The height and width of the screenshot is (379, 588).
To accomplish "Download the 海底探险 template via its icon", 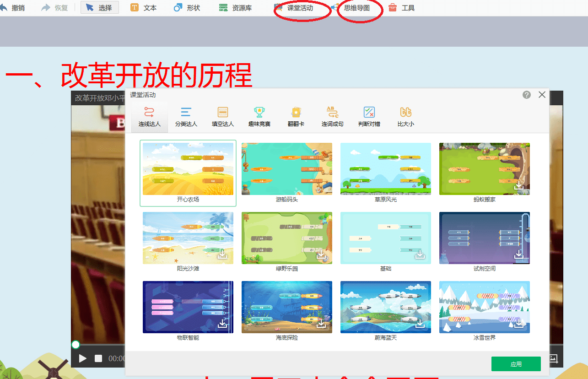I will pos(321,324).
